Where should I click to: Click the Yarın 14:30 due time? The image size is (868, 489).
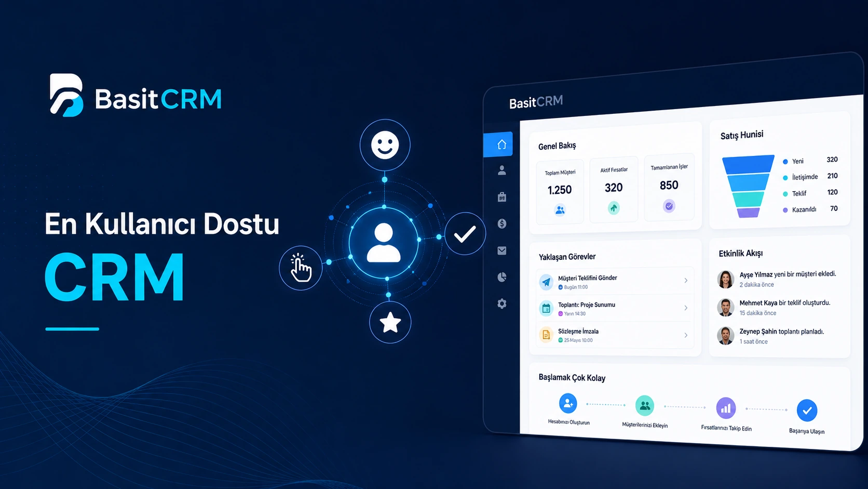coord(575,314)
